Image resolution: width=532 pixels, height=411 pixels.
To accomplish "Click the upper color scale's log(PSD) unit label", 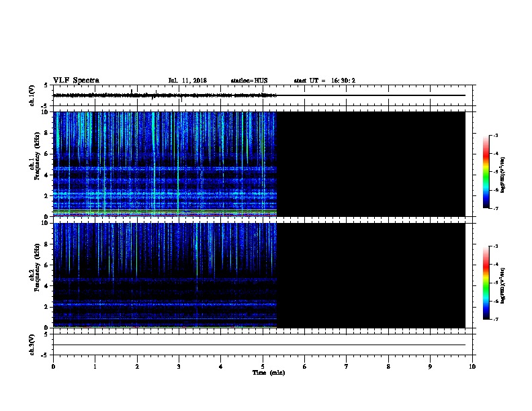I will pyautogui.click(x=503, y=175).
